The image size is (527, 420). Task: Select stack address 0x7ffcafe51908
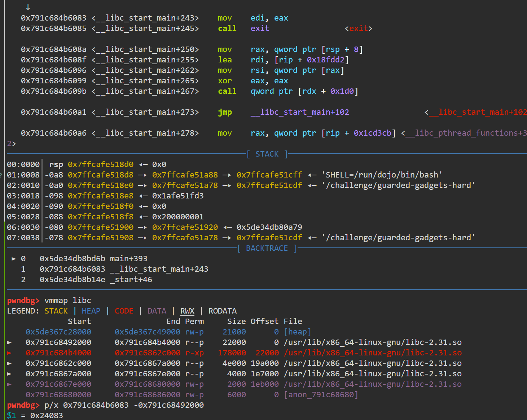101,238
